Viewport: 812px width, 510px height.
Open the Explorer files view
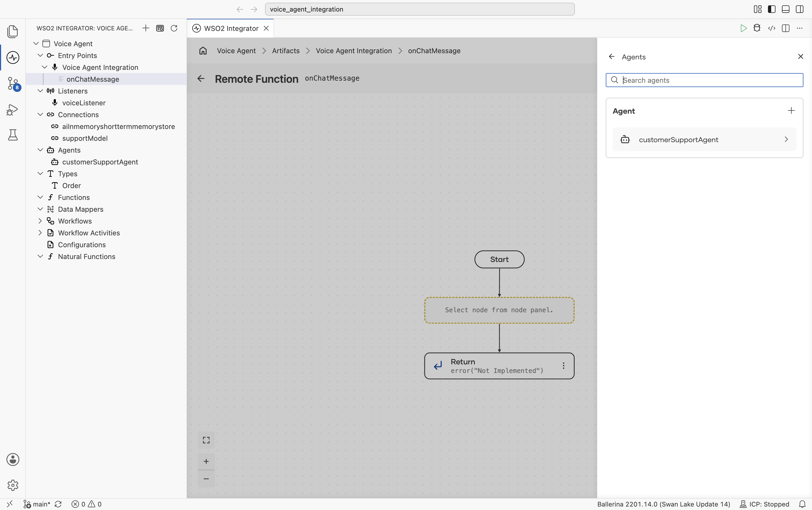tap(12, 31)
